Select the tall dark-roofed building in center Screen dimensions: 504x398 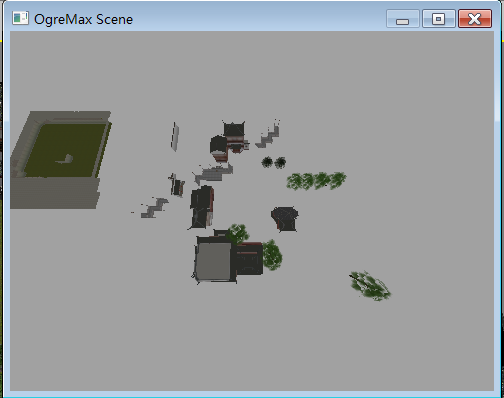(202, 208)
